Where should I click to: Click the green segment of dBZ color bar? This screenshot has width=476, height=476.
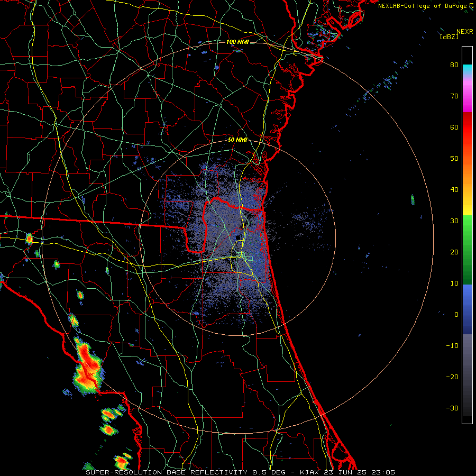pyautogui.click(x=467, y=249)
